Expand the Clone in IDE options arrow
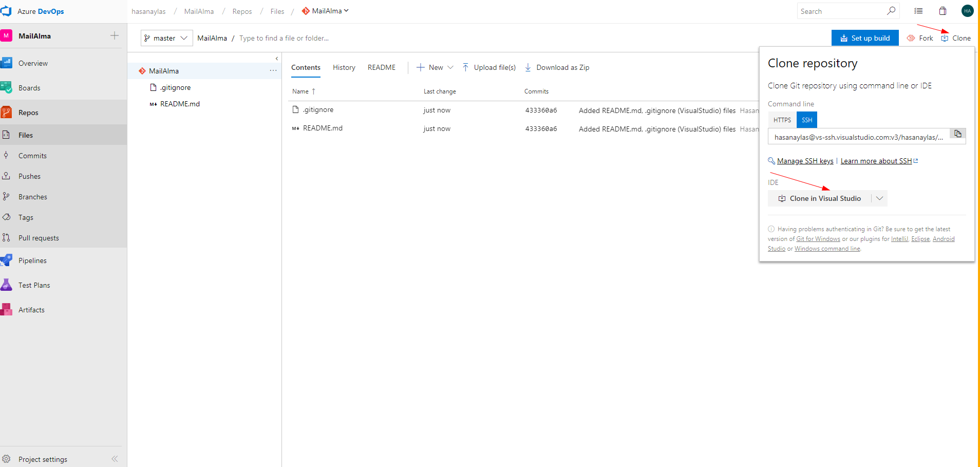The image size is (980, 467). coord(880,198)
